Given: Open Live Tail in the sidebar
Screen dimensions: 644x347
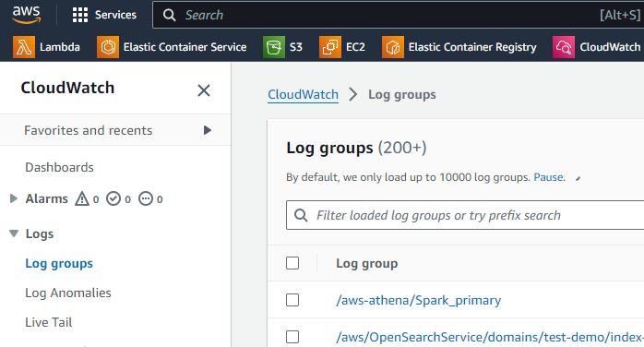Looking at the screenshot, I should coord(49,322).
